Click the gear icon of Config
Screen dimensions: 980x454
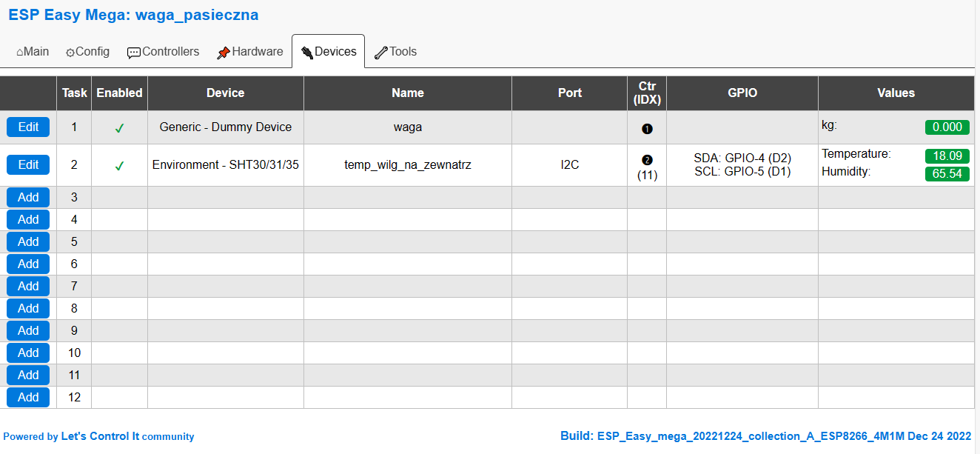click(70, 53)
